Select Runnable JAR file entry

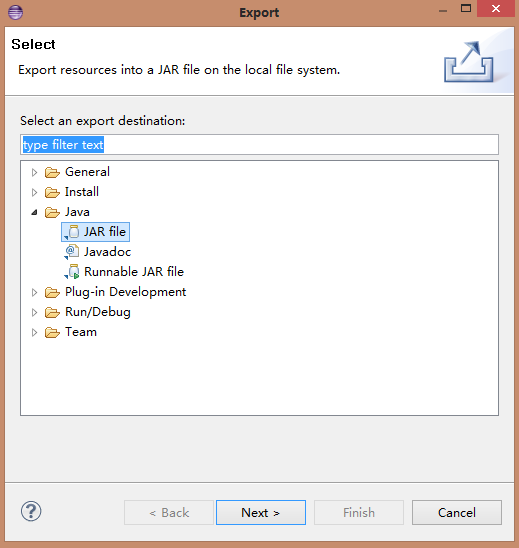click(x=134, y=272)
